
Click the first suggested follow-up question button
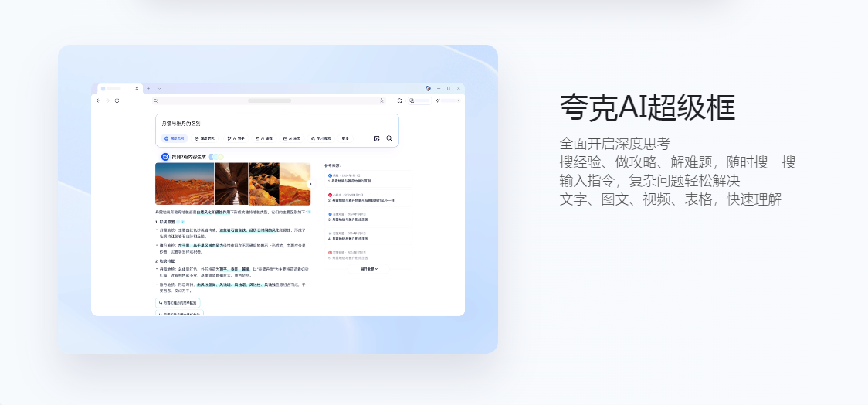(x=178, y=303)
